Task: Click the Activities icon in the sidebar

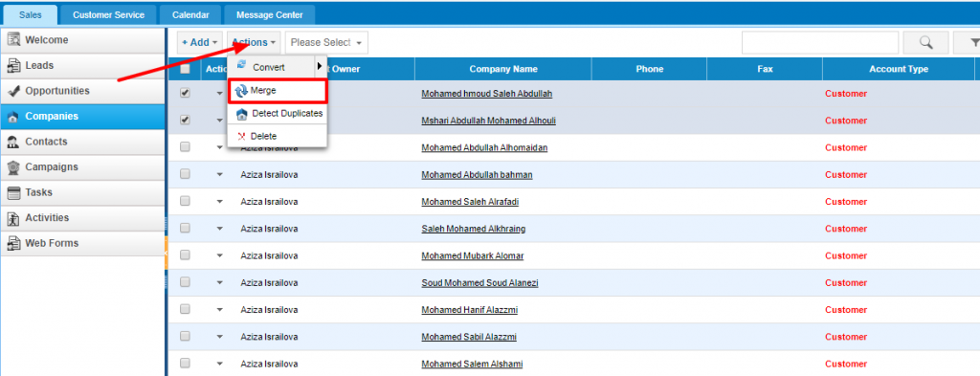Action: pyautogui.click(x=13, y=218)
